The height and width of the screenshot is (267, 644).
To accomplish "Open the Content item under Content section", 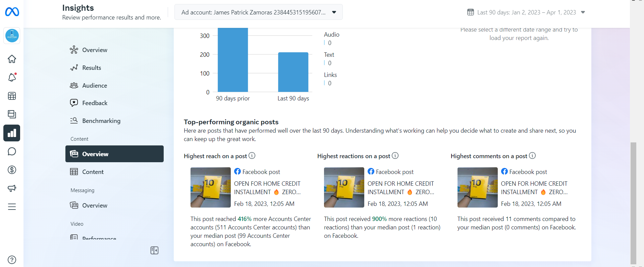I will pyautogui.click(x=93, y=172).
